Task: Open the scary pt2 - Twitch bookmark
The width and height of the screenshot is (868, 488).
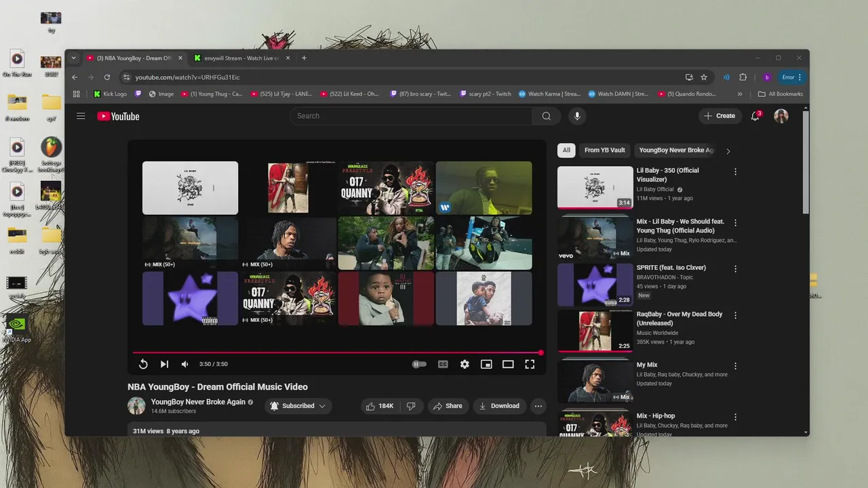Action: pos(485,94)
